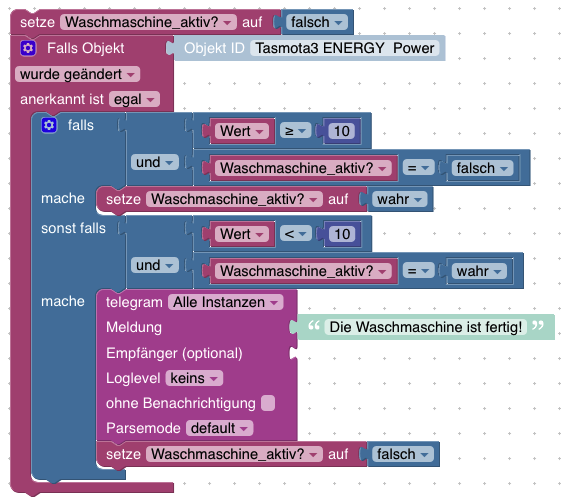
Task: Open the Loglevel keins dropdown
Action: coord(194,378)
